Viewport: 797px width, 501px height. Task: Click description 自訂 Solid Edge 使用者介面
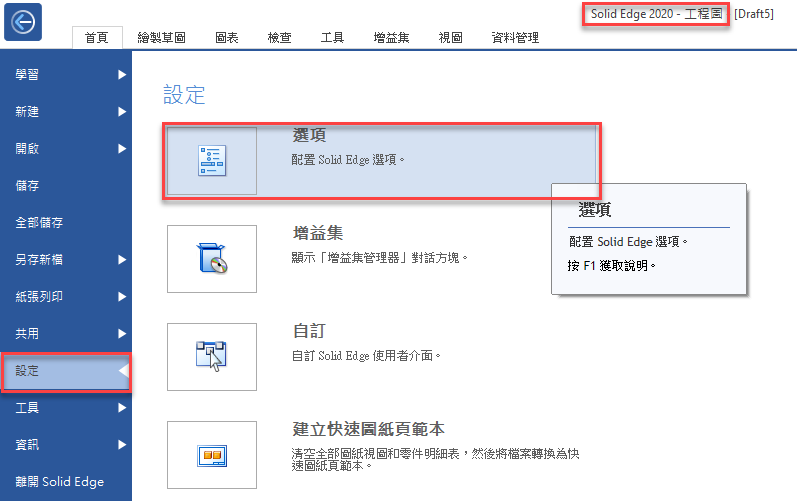tap(366, 356)
